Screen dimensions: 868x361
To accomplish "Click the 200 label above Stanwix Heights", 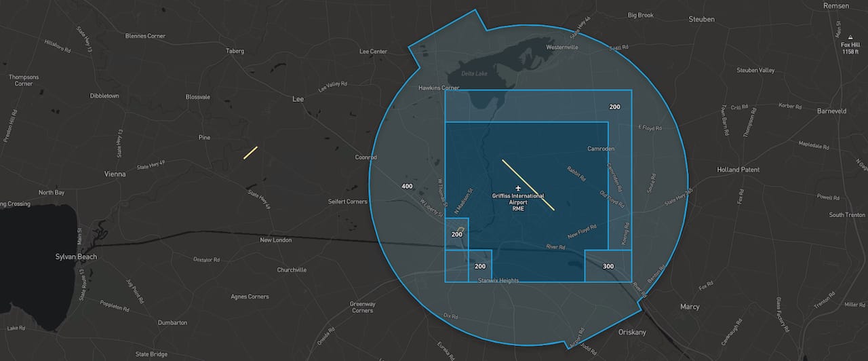I will [480, 266].
